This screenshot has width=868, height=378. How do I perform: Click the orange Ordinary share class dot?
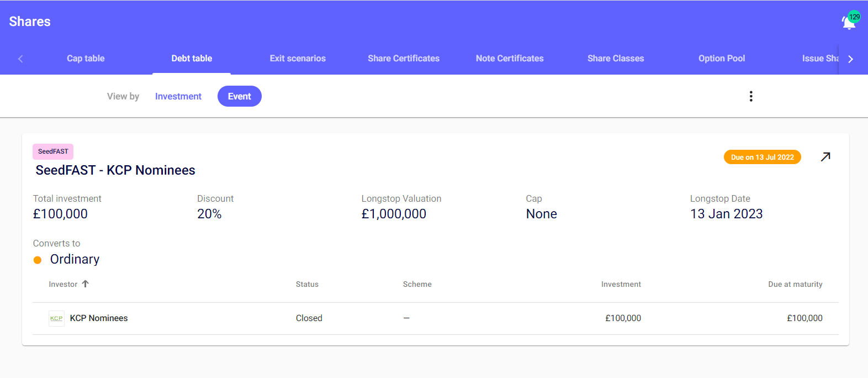38,260
